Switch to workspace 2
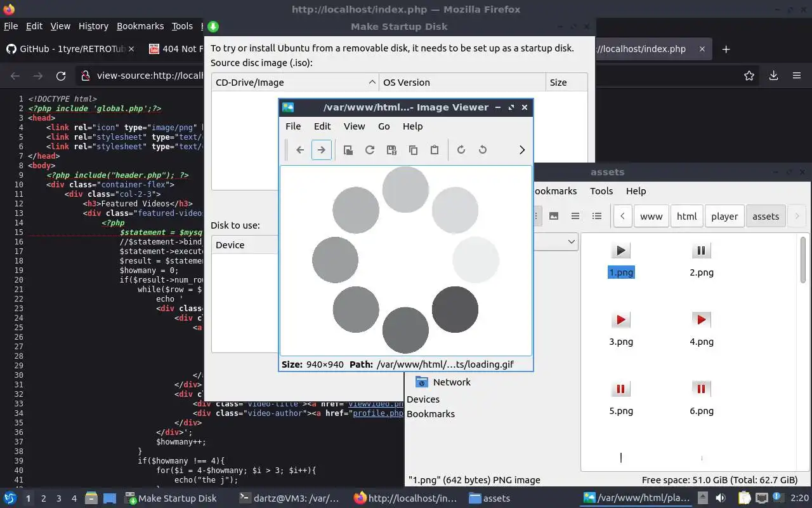 click(x=44, y=498)
